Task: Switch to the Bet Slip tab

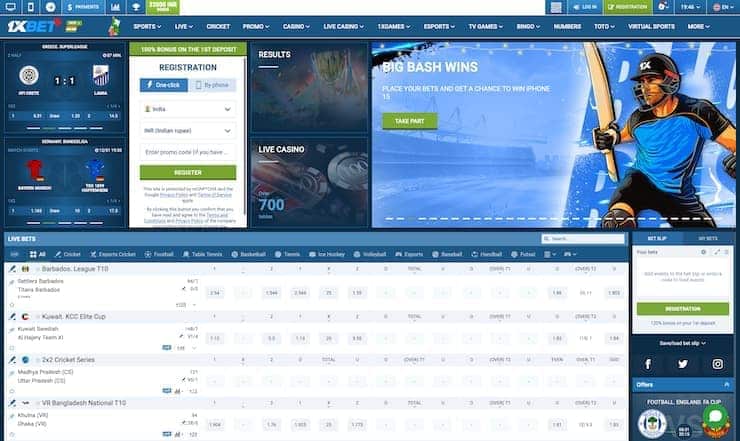Action: coord(657,238)
